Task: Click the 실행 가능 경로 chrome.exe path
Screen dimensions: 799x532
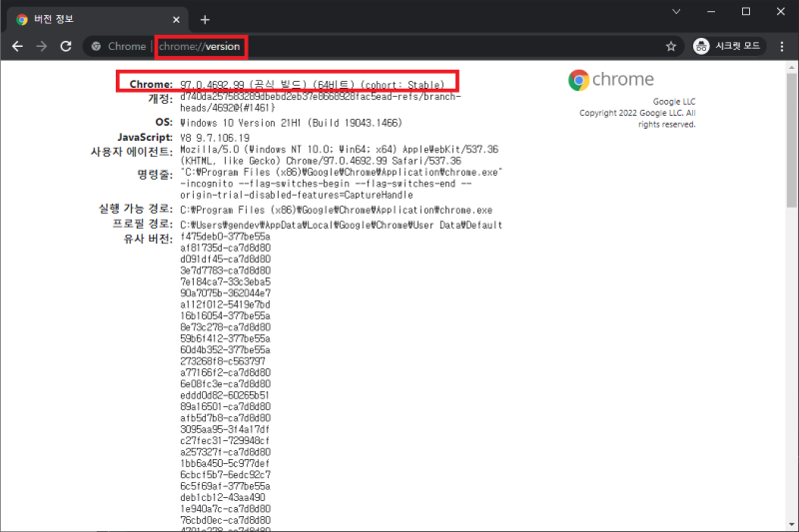Action: (x=337, y=210)
